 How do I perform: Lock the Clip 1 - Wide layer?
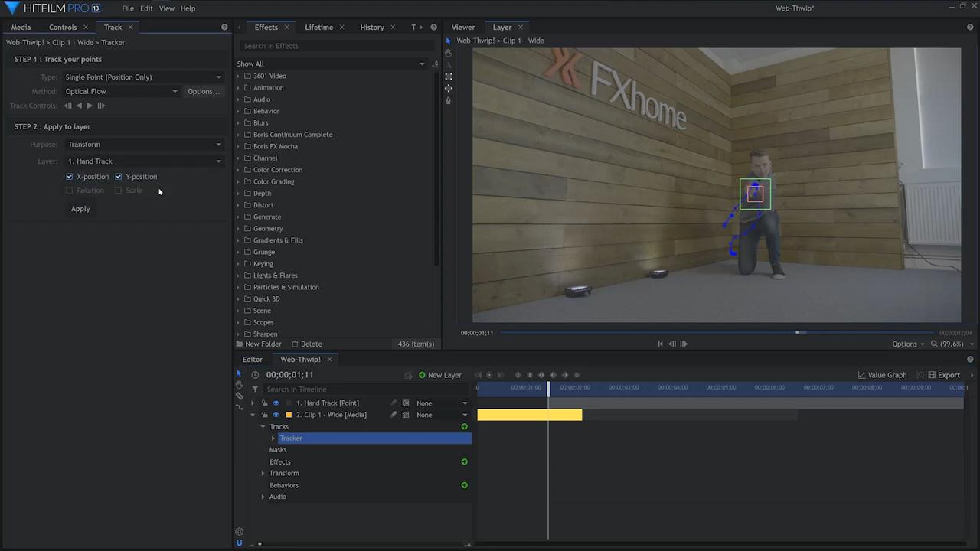click(x=265, y=415)
